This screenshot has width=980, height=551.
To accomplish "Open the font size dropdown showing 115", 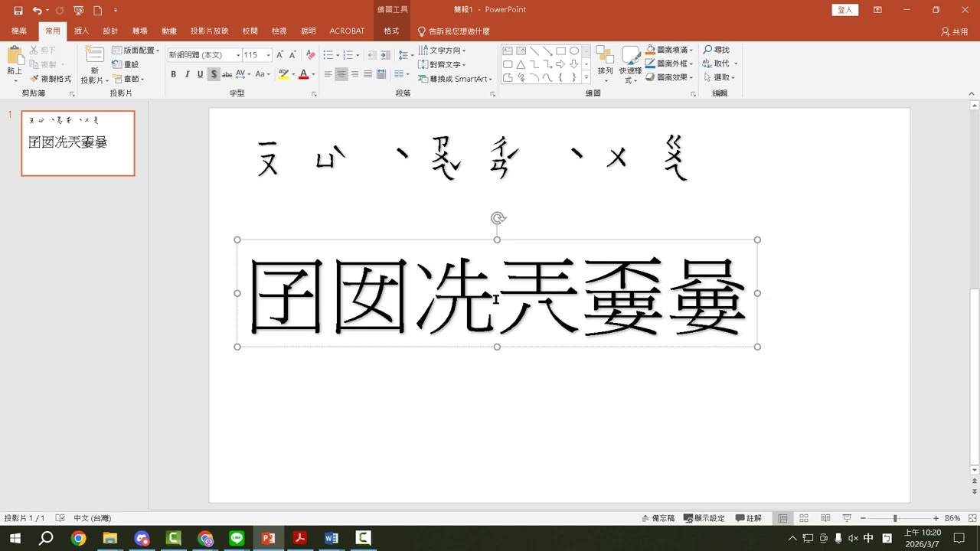I will point(268,55).
